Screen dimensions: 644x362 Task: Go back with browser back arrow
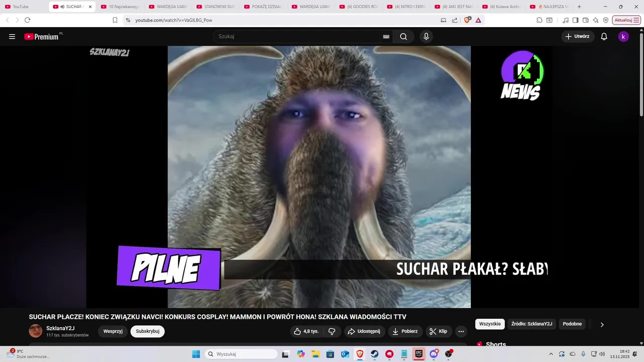7,20
